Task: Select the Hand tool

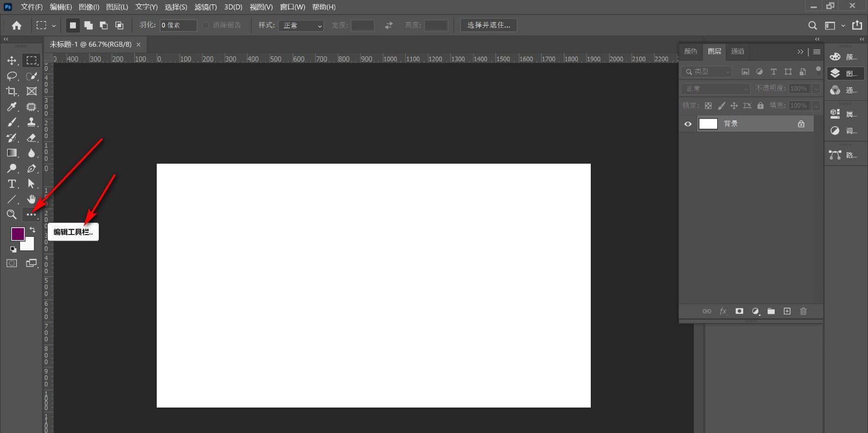Action: pyautogui.click(x=31, y=199)
